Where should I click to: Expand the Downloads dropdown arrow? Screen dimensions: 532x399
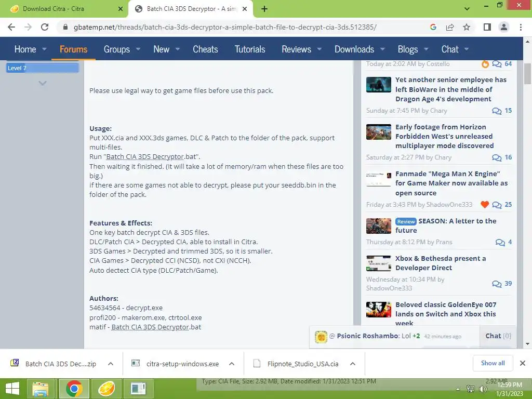(382, 49)
